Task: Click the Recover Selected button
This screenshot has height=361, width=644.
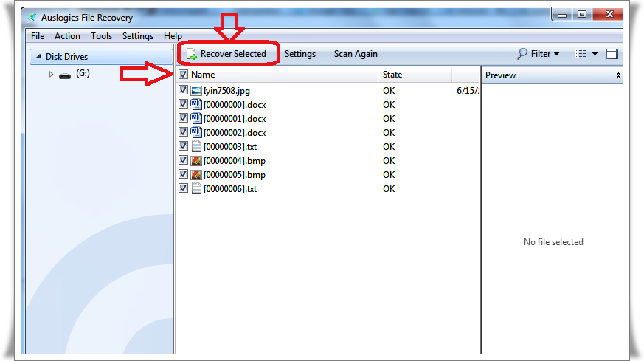Action: pos(226,54)
